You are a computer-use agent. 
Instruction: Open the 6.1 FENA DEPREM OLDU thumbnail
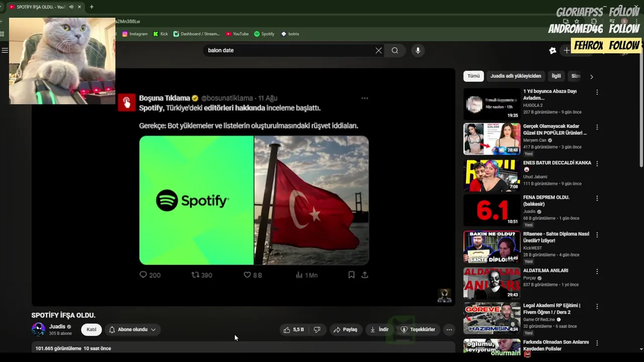tap(492, 210)
